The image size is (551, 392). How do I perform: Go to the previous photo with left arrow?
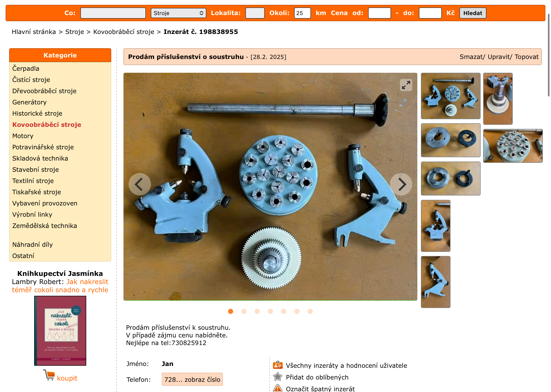point(140,184)
